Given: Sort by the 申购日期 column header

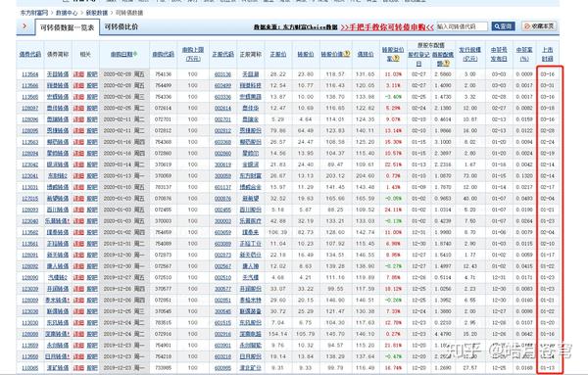Looking at the screenshot, I should (122, 54).
